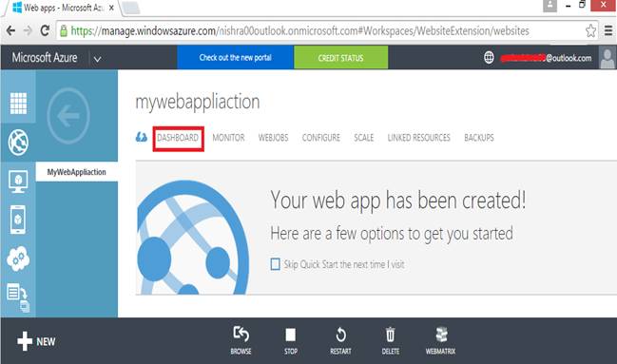Screen dimensions: 617x364
Task: Open a new browser tab
Action: point(131,8)
